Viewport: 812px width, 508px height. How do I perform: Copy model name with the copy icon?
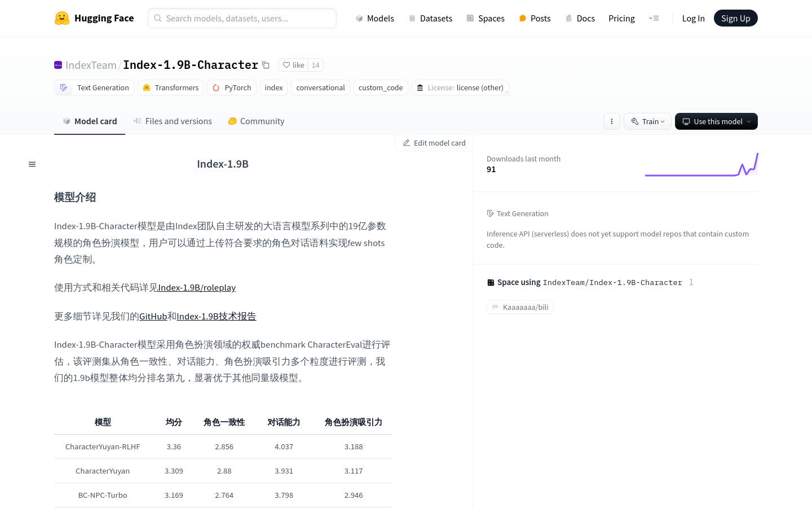[x=266, y=65]
